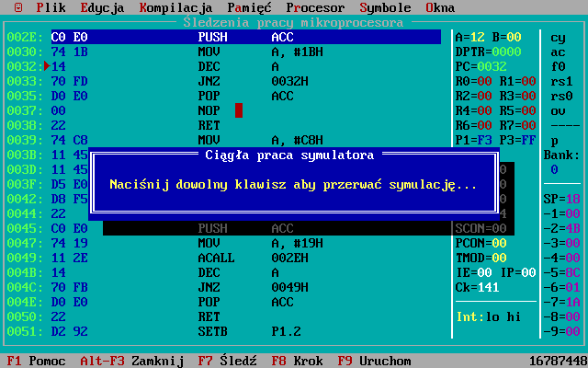Click the IE=00 interrupt enable value
Screen dimensions: 588x368
(474, 272)
